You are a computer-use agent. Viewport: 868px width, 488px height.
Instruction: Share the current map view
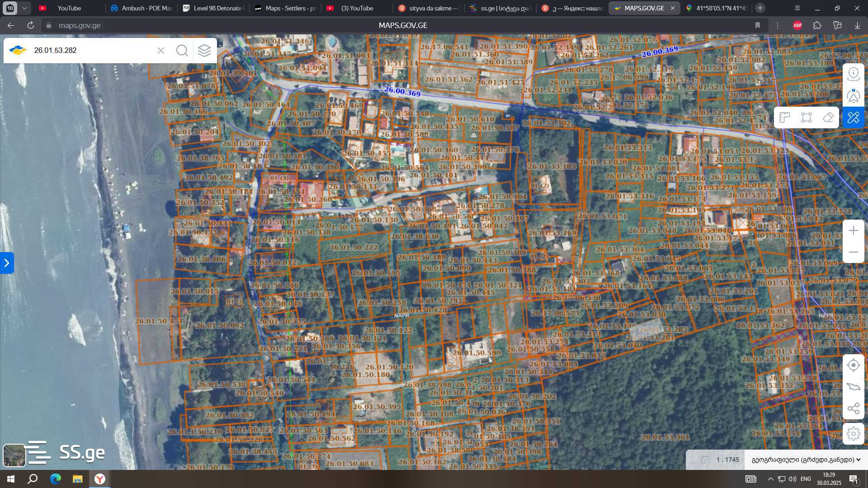point(853,408)
